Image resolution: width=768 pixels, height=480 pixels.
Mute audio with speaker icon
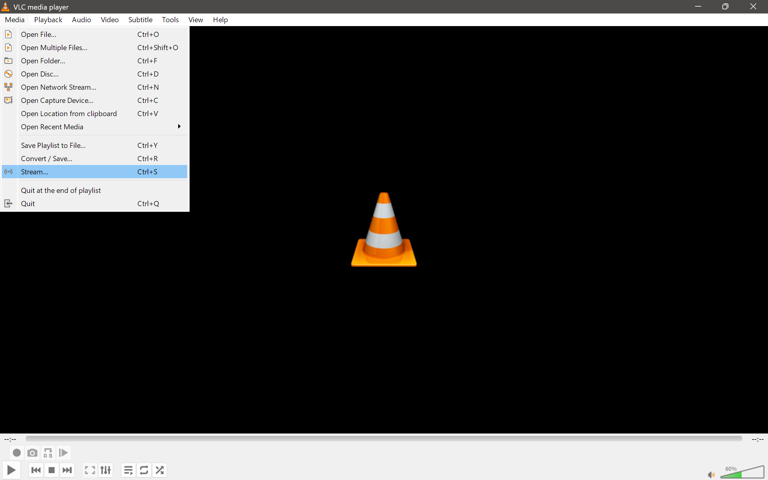tap(711, 475)
